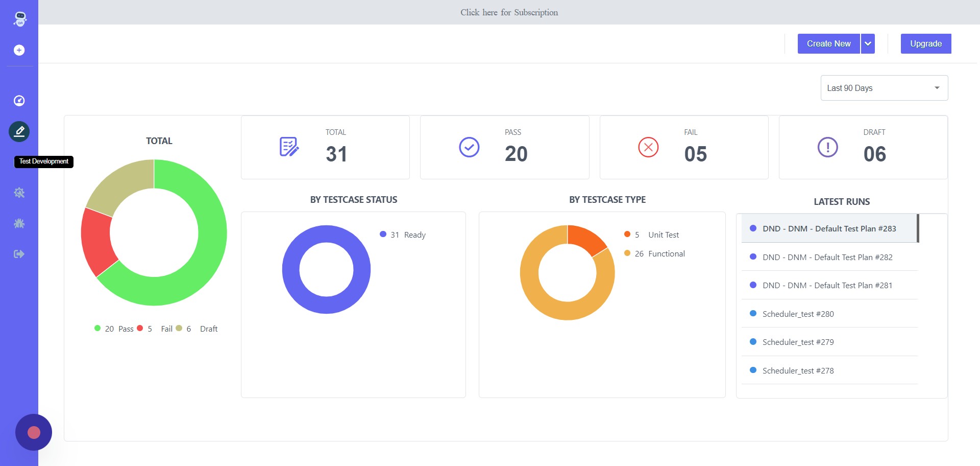Screen dimensions: 980x466
Task: Click the red record button icon
Action: [x=34, y=432]
